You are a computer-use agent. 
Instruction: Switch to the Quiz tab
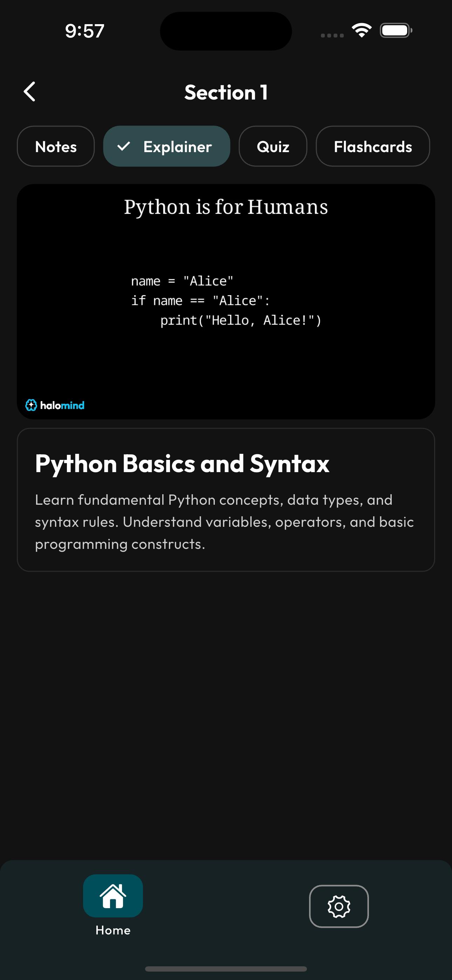click(x=273, y=147)
